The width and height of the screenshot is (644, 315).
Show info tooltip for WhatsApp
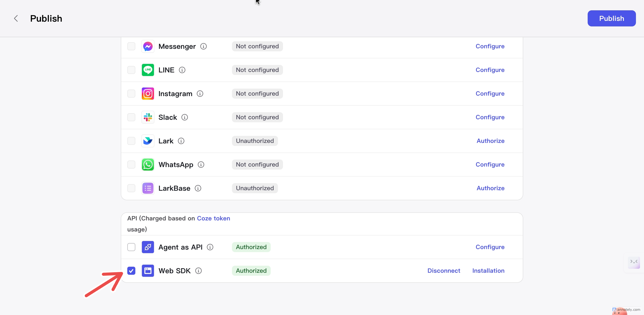pyautogui.click(x=201, y=165)
